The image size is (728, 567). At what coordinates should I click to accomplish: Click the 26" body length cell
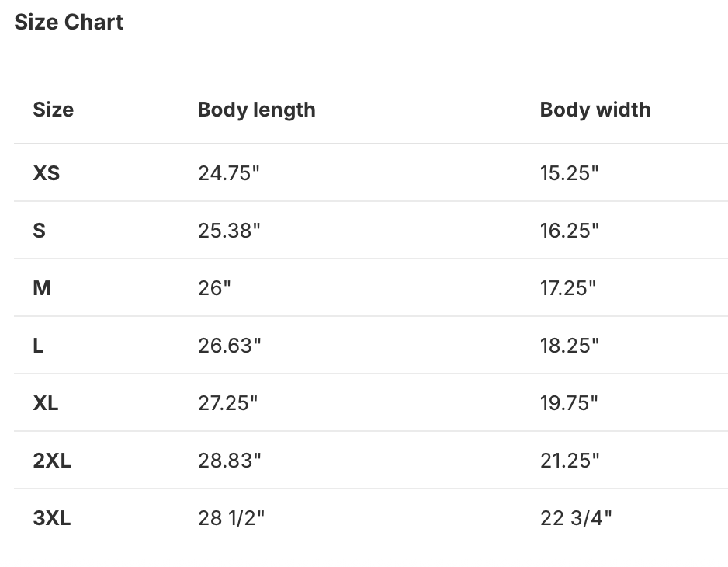coord(214,288)
